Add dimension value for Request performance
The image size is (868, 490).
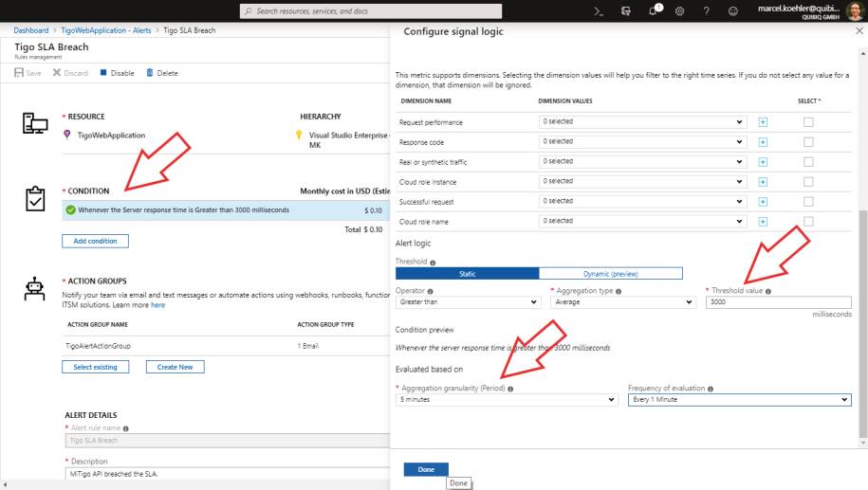(x=763, y=122)
